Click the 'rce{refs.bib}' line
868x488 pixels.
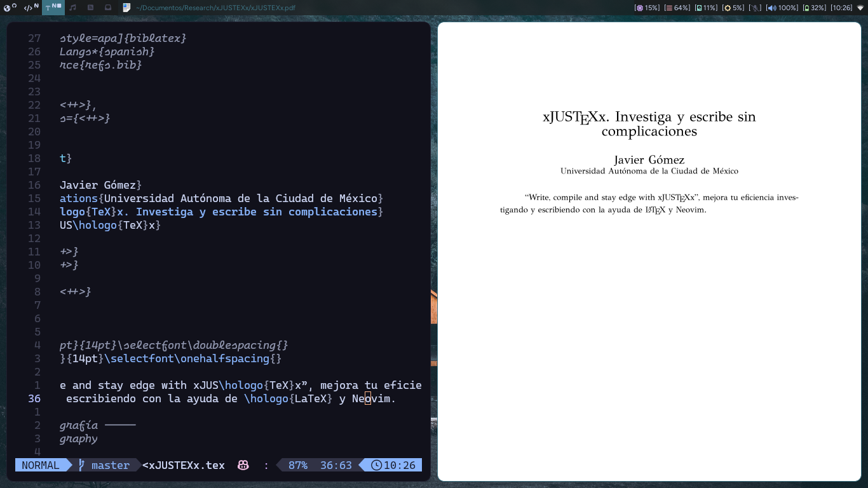click(101, 65)
